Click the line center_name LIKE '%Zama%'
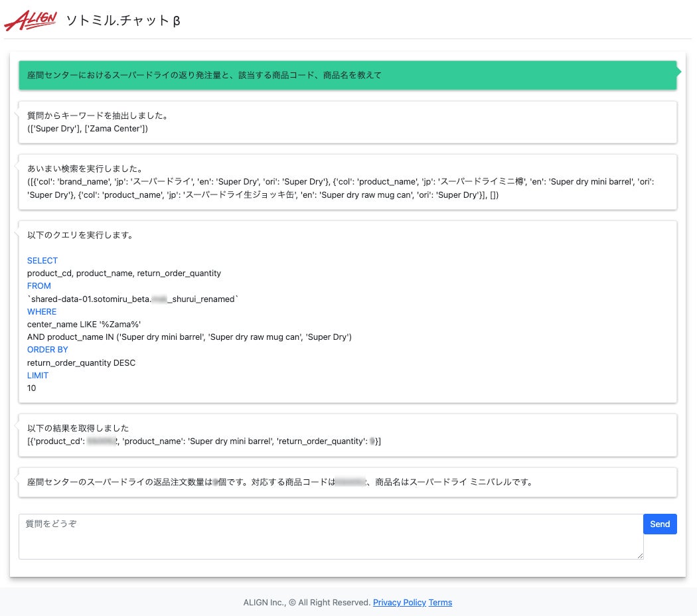 click(x=84, y=325)
